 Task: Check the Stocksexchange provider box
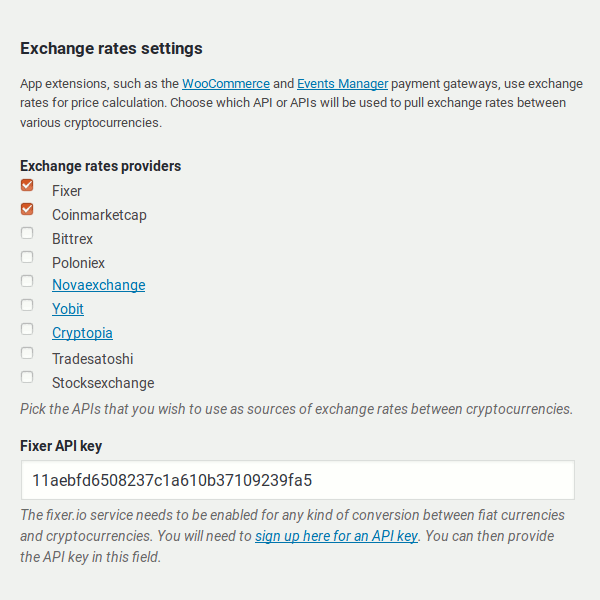tap(27, 377)
